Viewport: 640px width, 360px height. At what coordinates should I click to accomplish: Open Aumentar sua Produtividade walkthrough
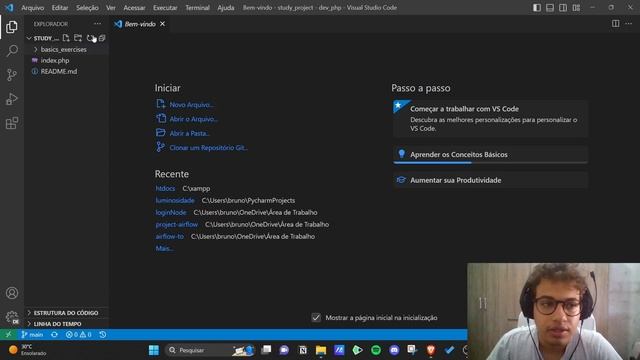click(491, 180)
